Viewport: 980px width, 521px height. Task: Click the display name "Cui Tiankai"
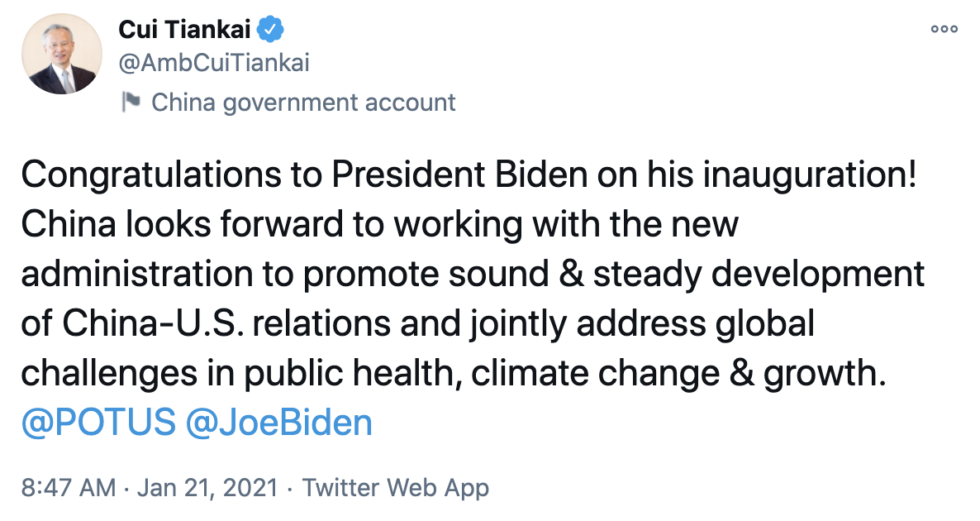point(183,30)
